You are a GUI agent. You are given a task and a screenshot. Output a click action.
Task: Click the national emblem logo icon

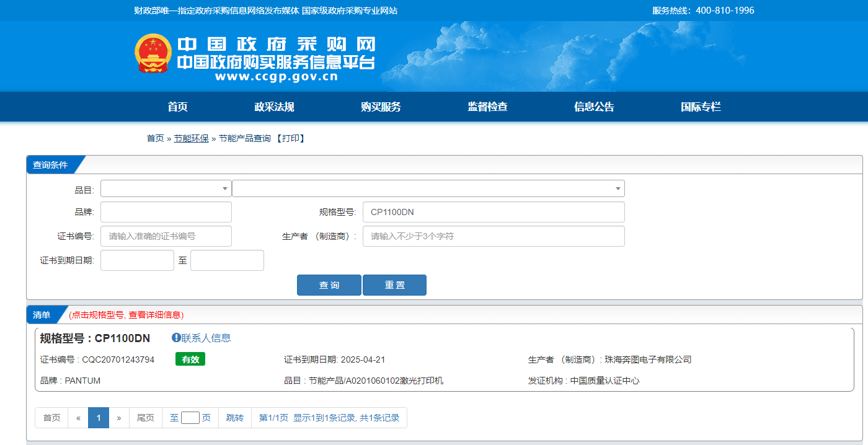click(x=153, y=53)
